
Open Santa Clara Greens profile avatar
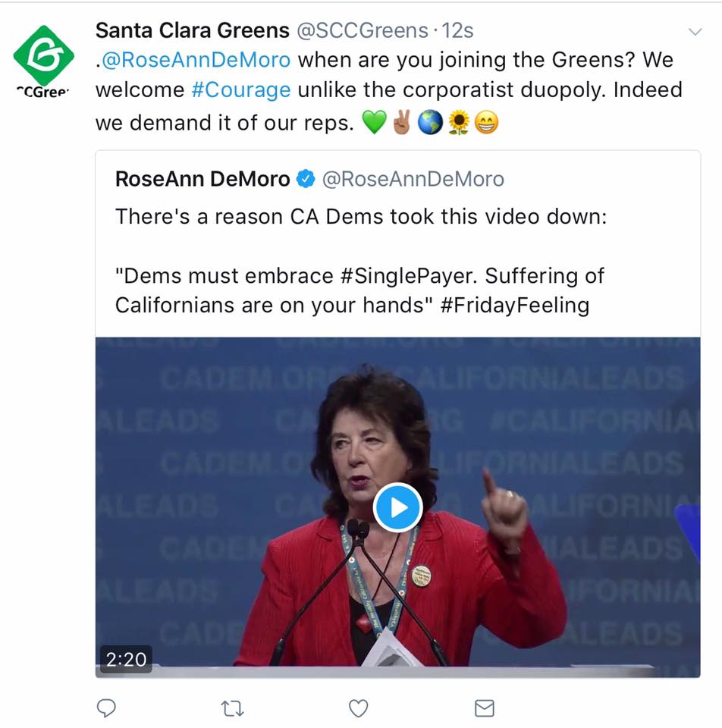point(44,57)
